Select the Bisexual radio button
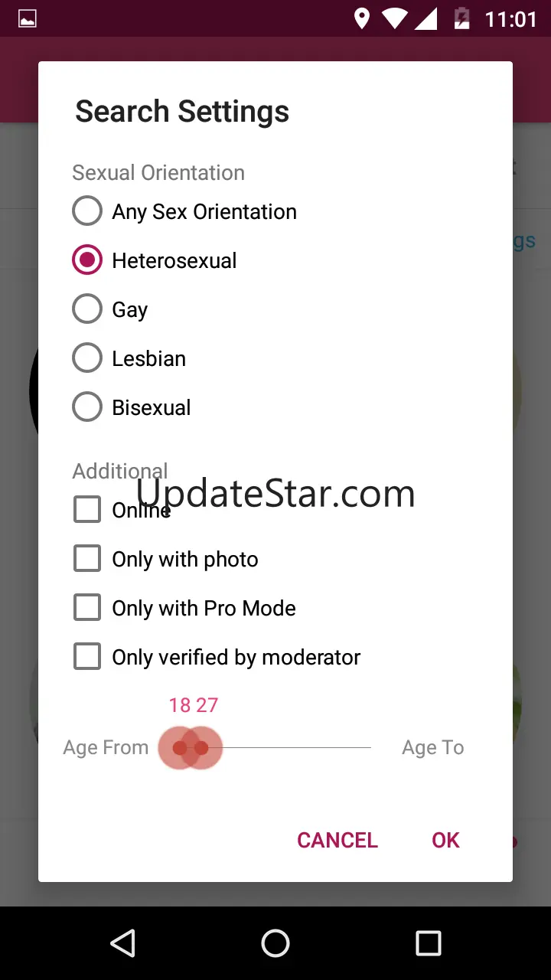 click(132, 407)
